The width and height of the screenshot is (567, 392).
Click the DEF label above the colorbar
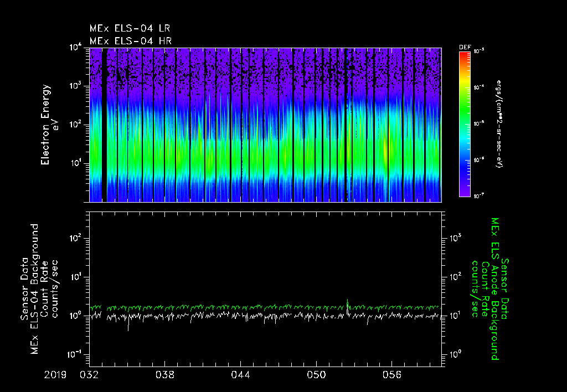click(465, 48)
